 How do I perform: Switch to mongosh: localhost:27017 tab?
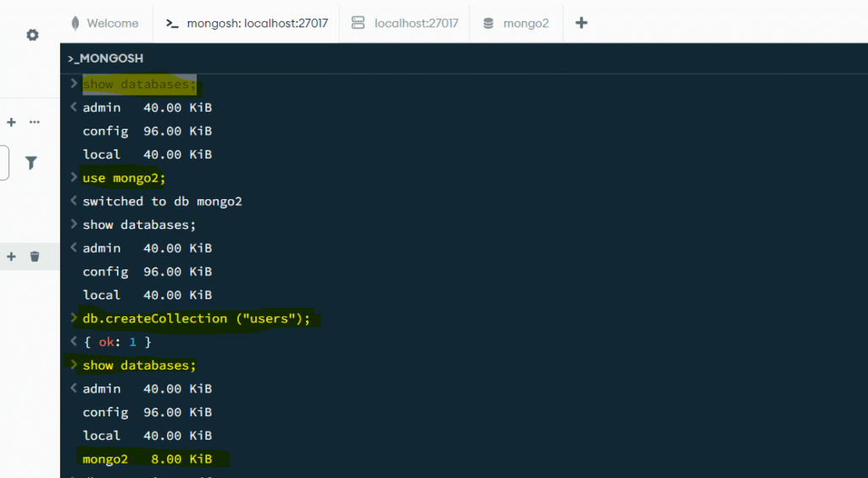247,23
